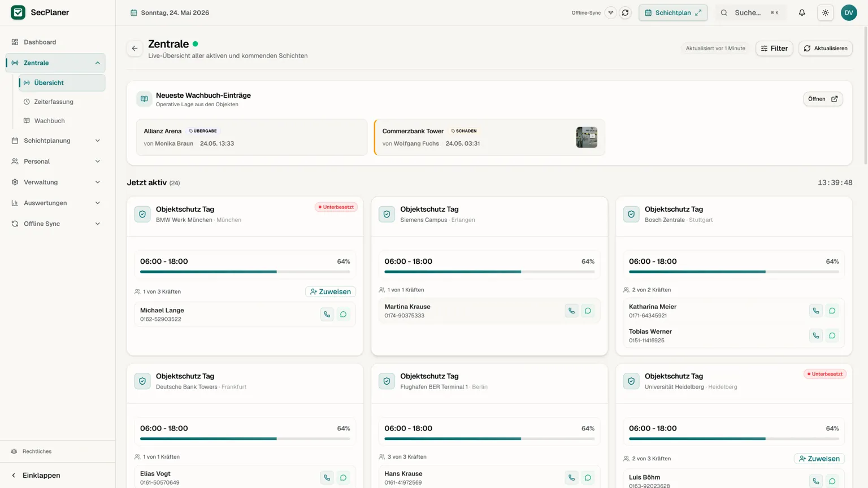The width and height of the screenshot is (868, 488).
Task: Click the 'Jetzt aktiv' heading
Action: click(x=147, y=182)
